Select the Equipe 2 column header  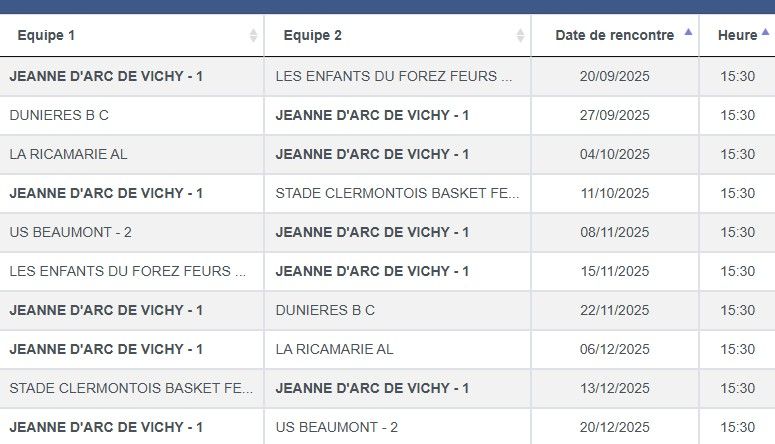click(398, 36)
